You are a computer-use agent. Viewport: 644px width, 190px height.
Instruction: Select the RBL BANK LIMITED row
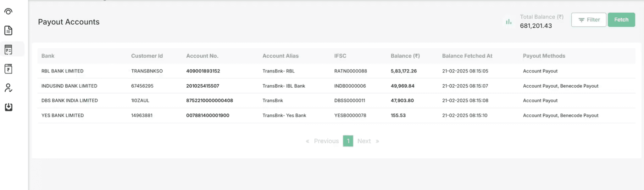coord(63,71)
